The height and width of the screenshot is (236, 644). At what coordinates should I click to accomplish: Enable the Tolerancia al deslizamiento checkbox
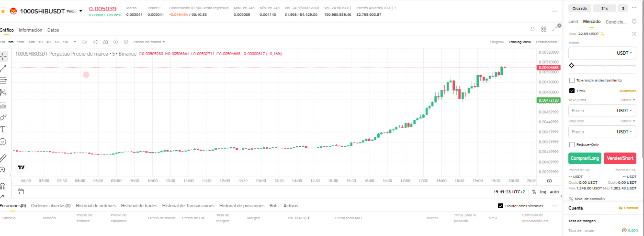point(572,80)
